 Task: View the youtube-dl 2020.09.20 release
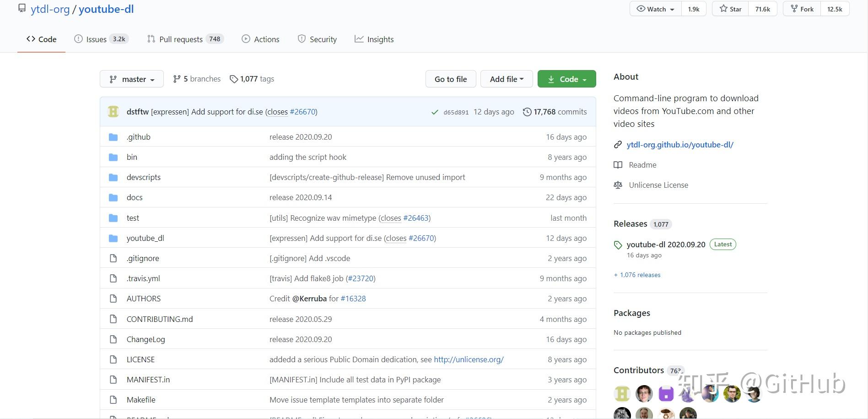pyautogui.click(x=666, y=244)
